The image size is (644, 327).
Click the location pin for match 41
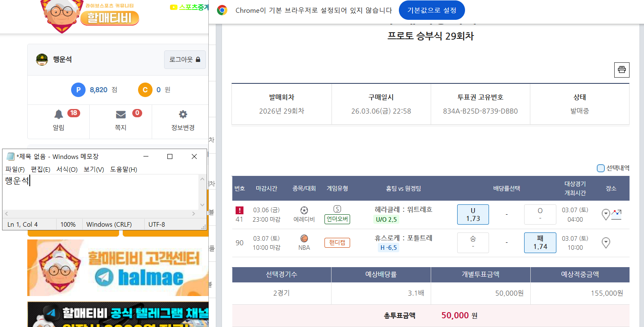(x=606, y=214)
